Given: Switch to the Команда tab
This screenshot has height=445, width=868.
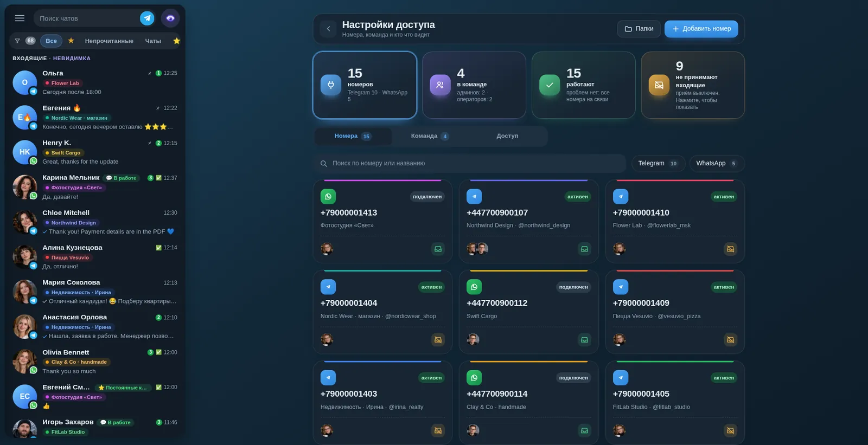Looking at the screenshot, I should coord(430,136).
